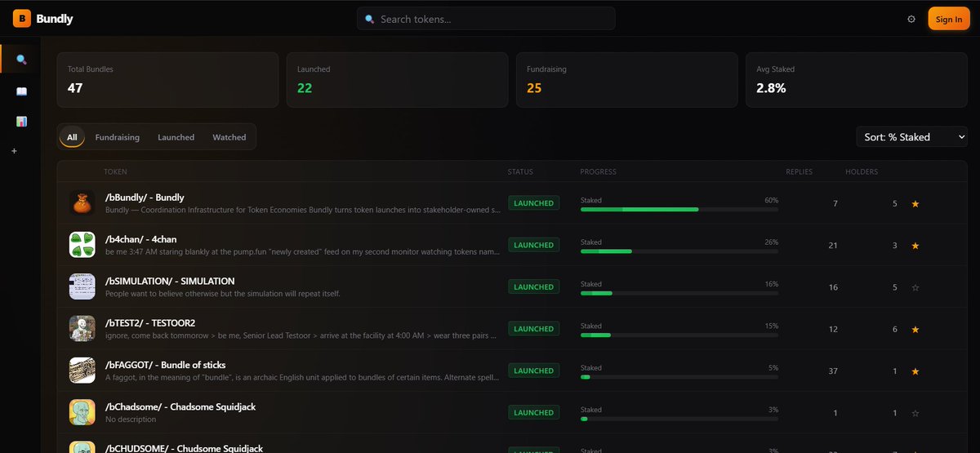Open '/bFAGGOT/ - Bundle of sticks' title
Viewport: 980px width, 453px height.
pos(165,365)
